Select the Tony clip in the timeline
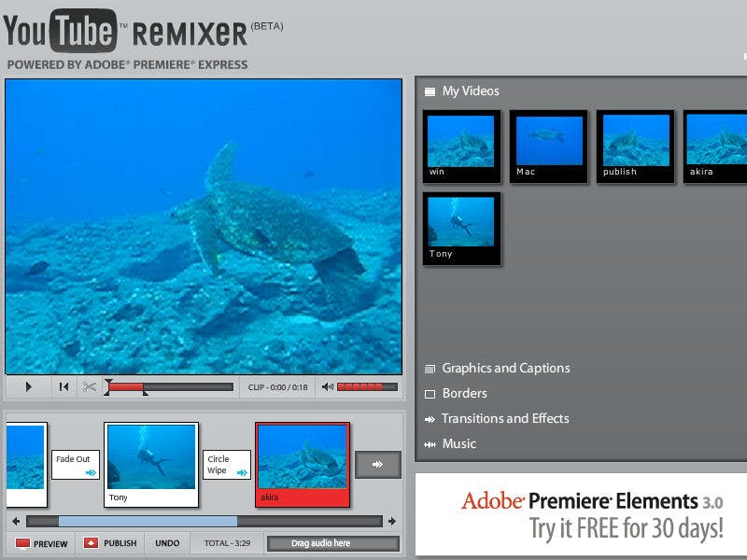 point(151,465)
